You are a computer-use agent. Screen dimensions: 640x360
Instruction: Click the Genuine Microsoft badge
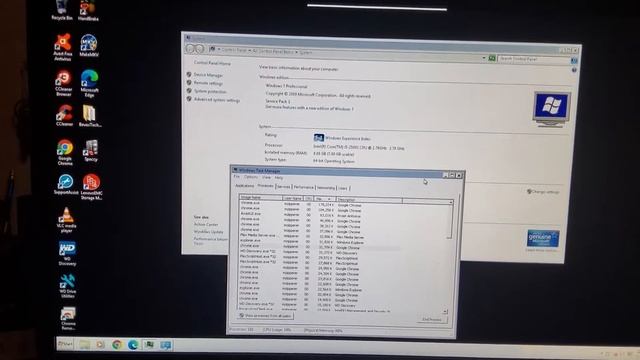542,238
